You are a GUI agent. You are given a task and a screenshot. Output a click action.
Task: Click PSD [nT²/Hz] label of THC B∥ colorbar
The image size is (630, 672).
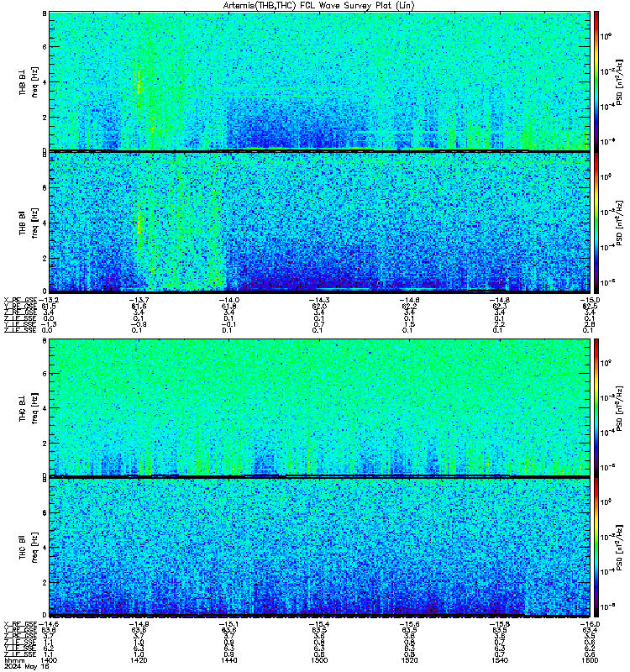(x=619, y=548)
